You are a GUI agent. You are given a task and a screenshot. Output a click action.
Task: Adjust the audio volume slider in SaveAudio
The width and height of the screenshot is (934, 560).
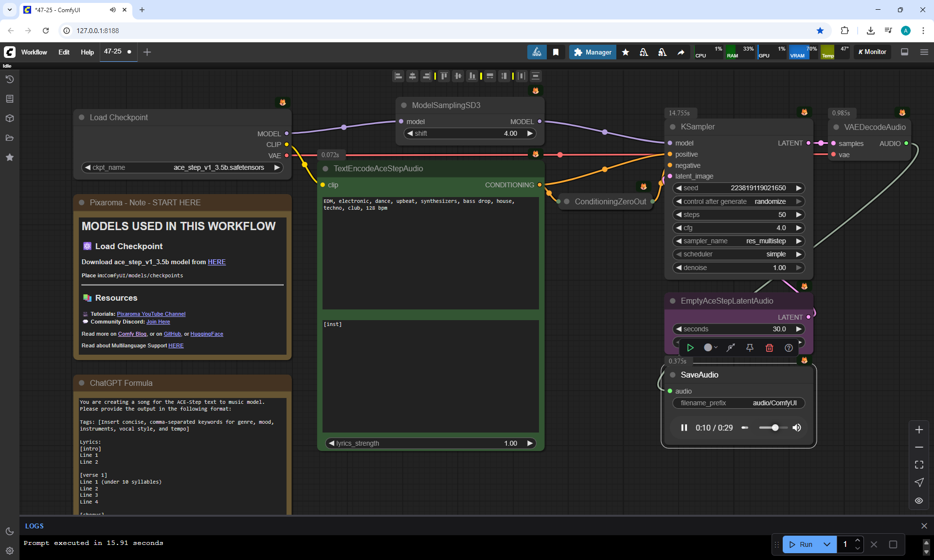coord(775,428)
